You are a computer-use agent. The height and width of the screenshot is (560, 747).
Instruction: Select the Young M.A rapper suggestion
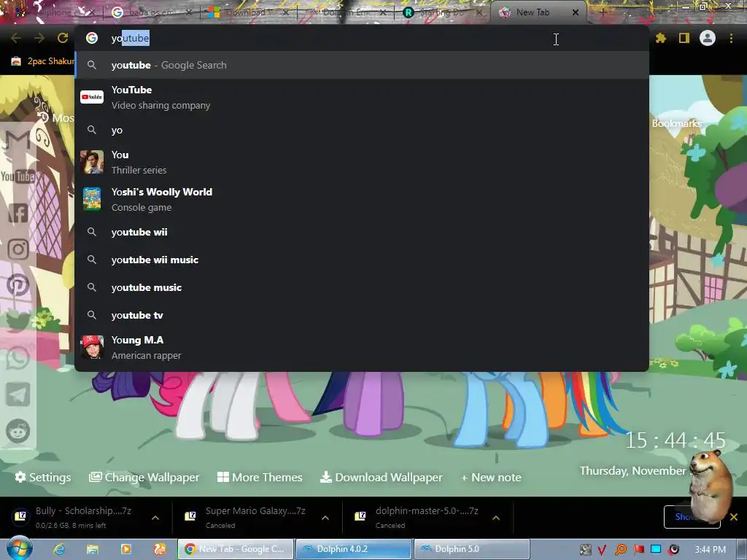point(362,348)
